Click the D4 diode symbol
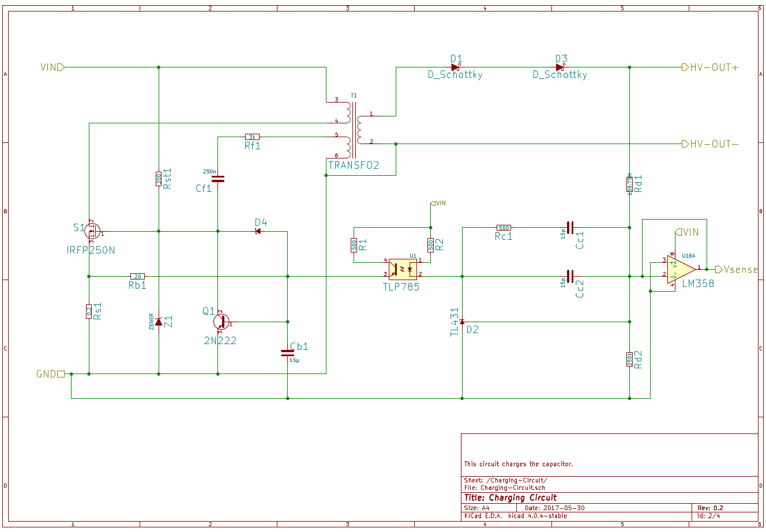 (x=258, y=231)
